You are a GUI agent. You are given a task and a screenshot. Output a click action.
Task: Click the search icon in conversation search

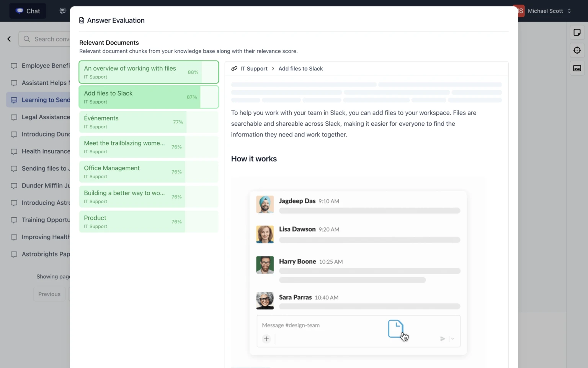coord(26,39)
